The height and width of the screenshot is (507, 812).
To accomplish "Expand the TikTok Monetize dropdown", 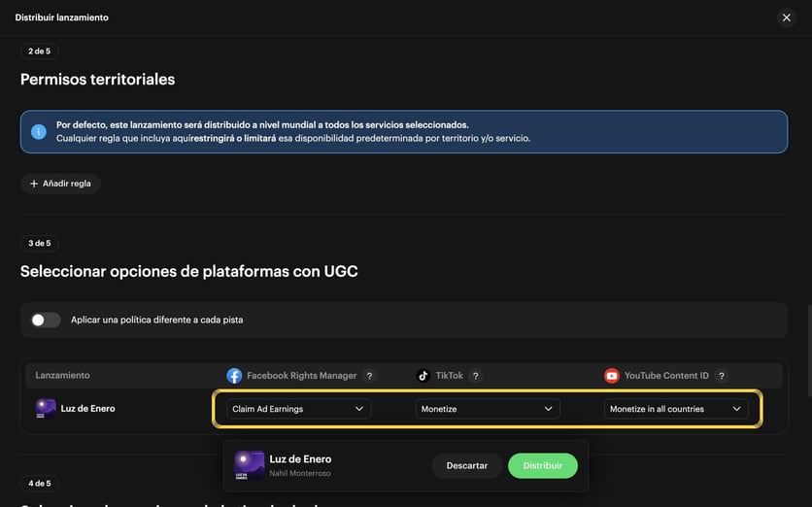I will (x=488, y=409).
